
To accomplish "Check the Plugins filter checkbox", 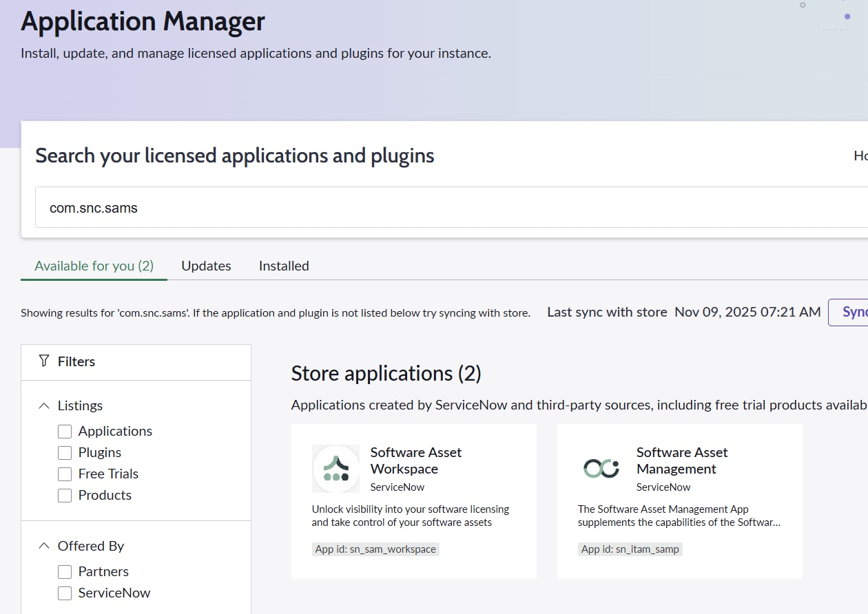I will click(65, 453).
